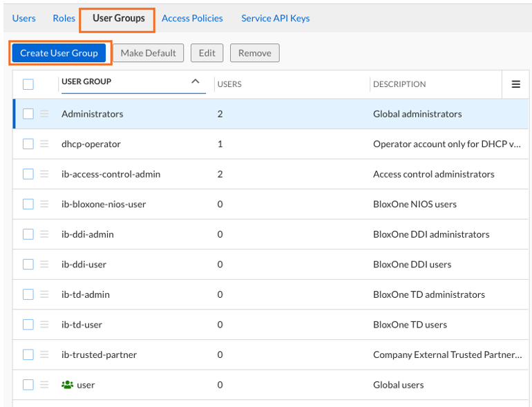Check the Administrators group checkbox
This screenshot has height=407, width=532.
28,114
